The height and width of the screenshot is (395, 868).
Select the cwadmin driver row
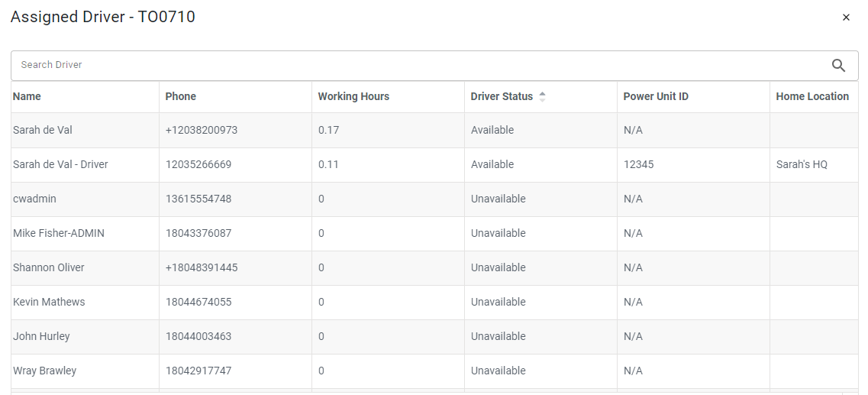point(434,199)
